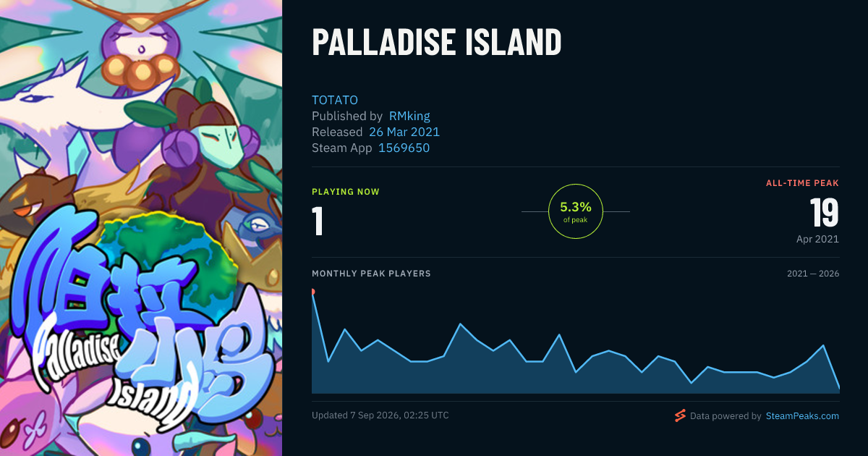
Task: Click the 2021 — 2026 range label
Action: tap(813, 274)
